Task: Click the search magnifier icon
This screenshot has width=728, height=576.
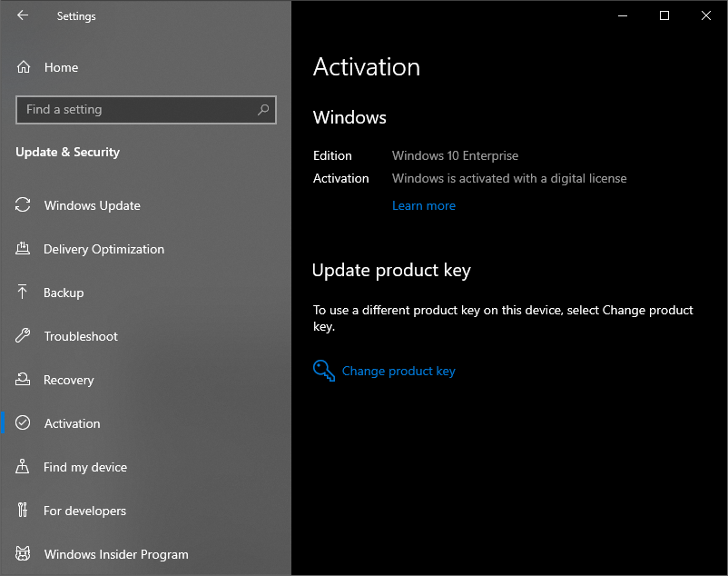Action: (263, 110)
